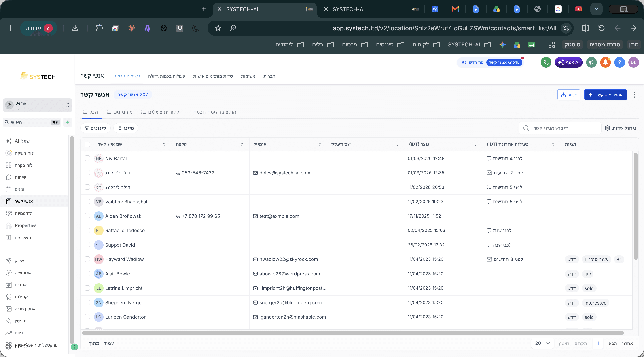Select the לקוחות פעילים smart list tab
Image resolution: width=644 pixels, height=357 pixels.
point(160,112)
